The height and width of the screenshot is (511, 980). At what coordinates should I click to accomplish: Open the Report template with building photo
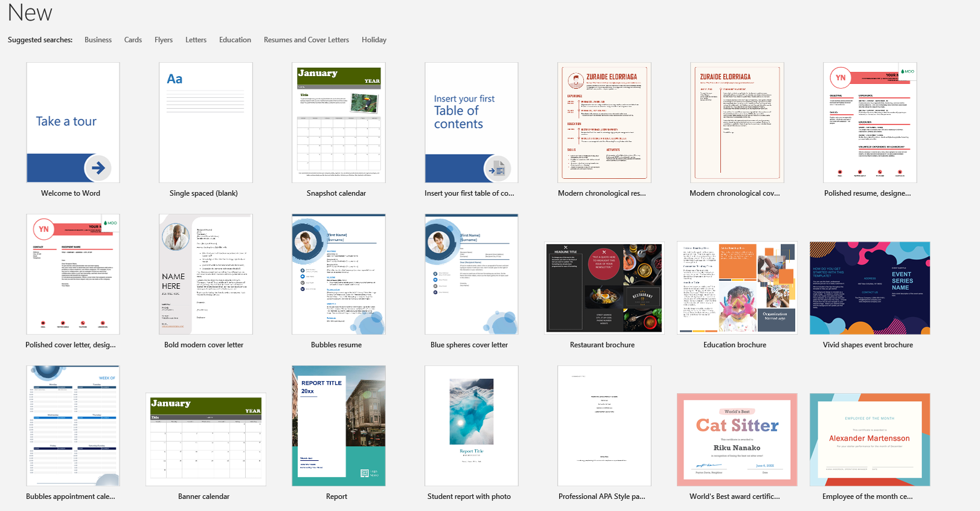339,426
